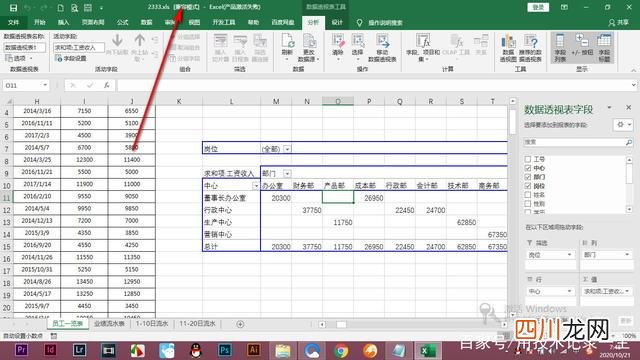Open Lightroom from taskbar
The height and width of the screenshot is (360, 640).
pos(79,350)
